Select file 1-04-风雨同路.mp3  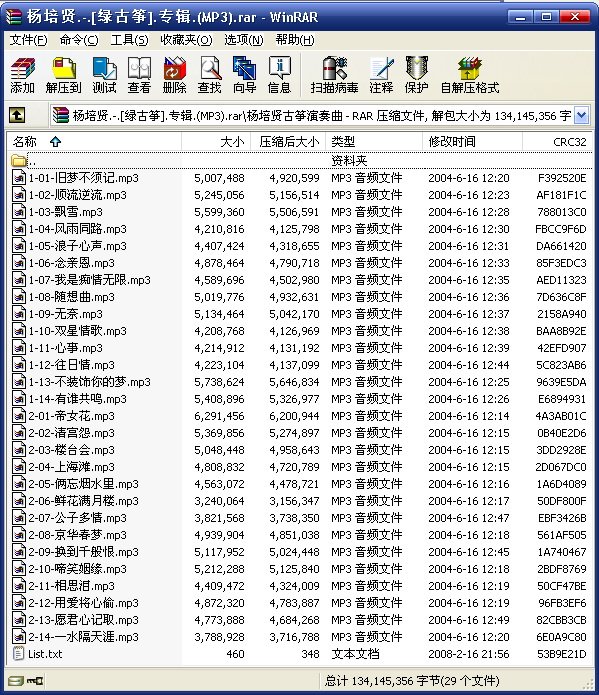(78, 229)
